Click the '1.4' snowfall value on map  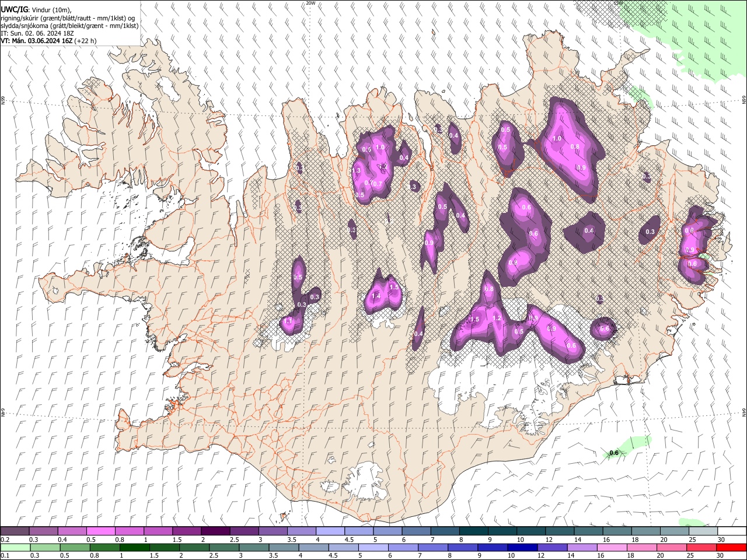pos(376,296)
